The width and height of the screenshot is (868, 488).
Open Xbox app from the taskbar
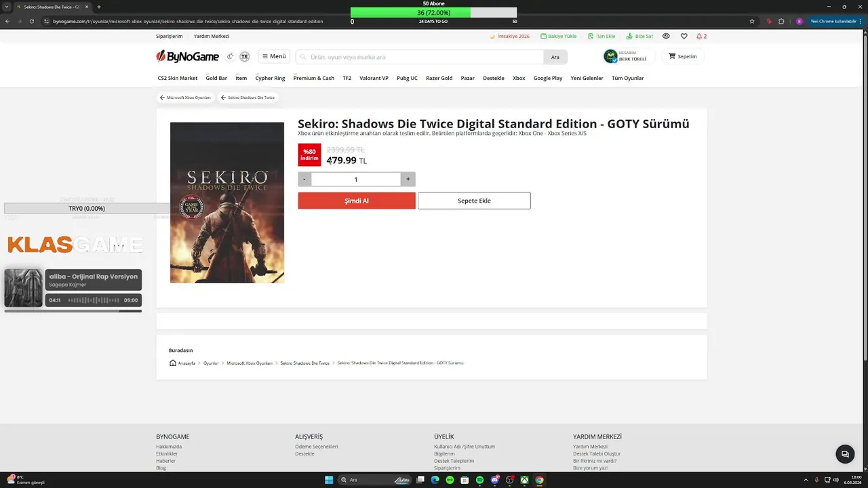(524, 480)
